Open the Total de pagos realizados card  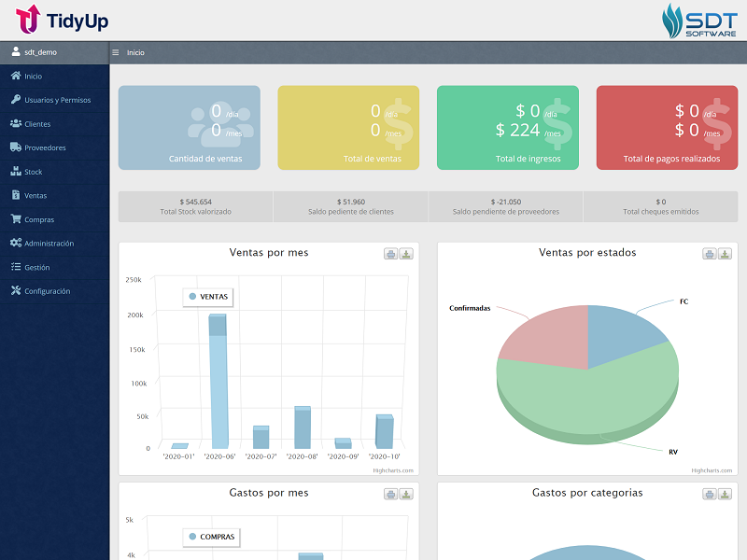[x=667, y=128]
